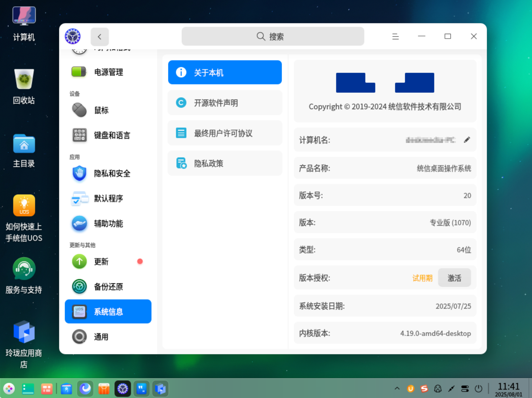Image resolution: width=532 pixels, height=398 pixels.
Task: Click the power button tray icon
Action: coord(479,389)
